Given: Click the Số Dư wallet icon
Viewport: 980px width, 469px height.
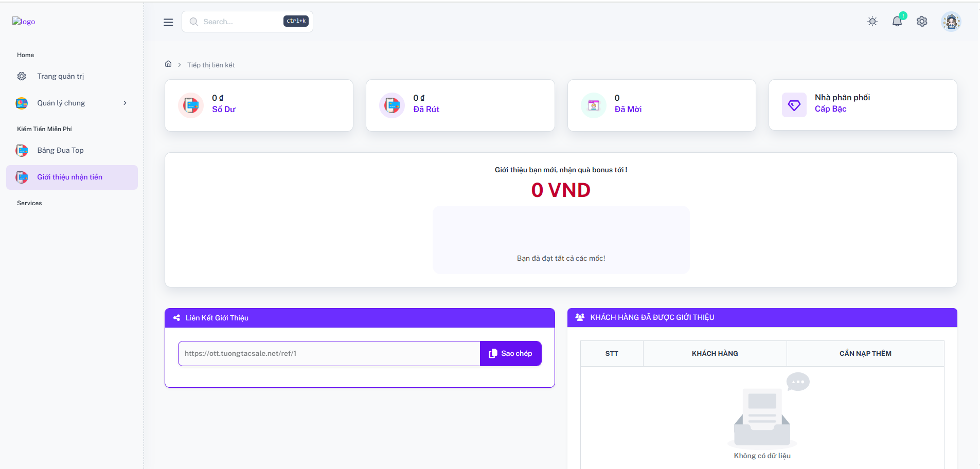Looking at the screenshot, I should pos(191,105).
